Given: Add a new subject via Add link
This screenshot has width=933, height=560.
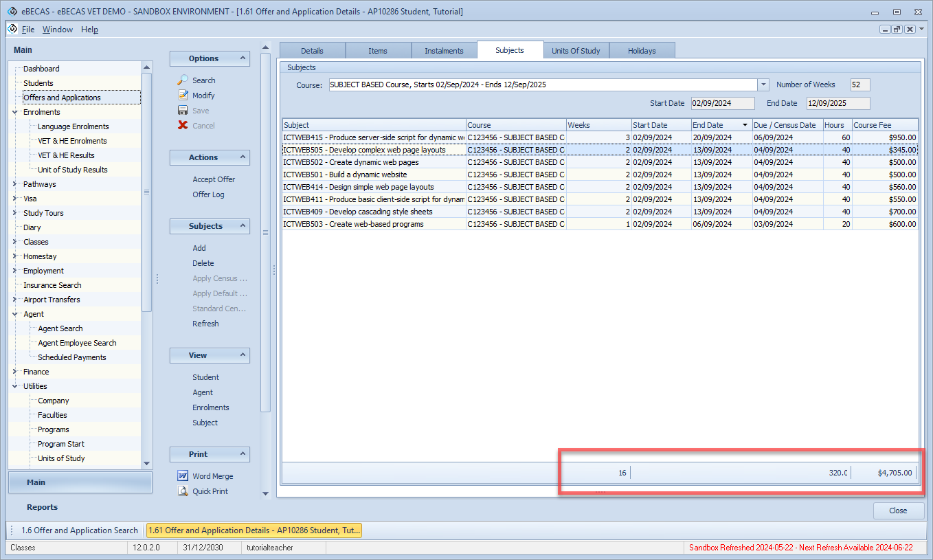Looking at the screenshot, I should point(199,248).
